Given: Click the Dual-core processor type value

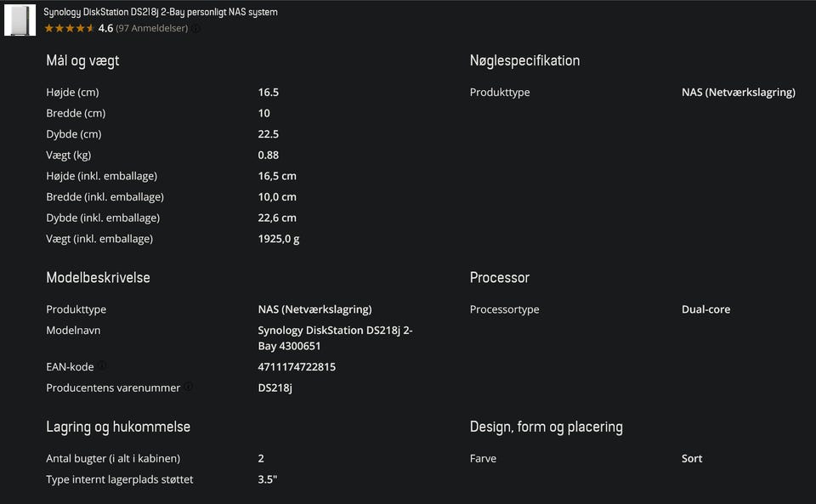Looking at the screenshot, I should coord(705,309).
